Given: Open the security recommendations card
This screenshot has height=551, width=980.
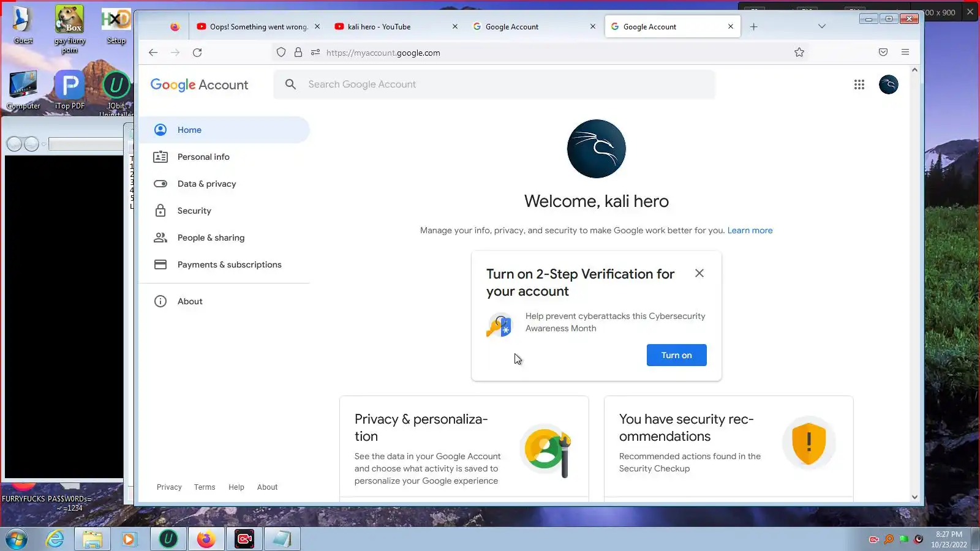Looking at the screenshot, I should point(729,449).
